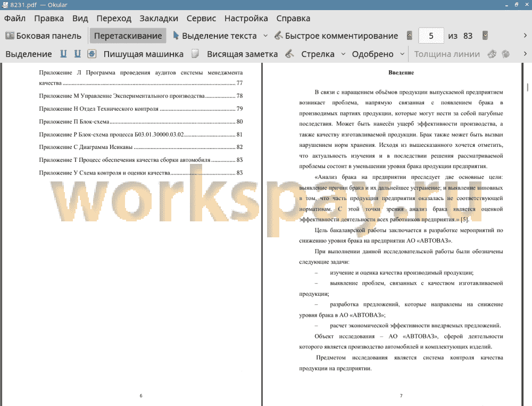Screen dimensions: 532x406
Task: Expand the Выделение текста tool dropdown arrow
Action: point(265,36)
